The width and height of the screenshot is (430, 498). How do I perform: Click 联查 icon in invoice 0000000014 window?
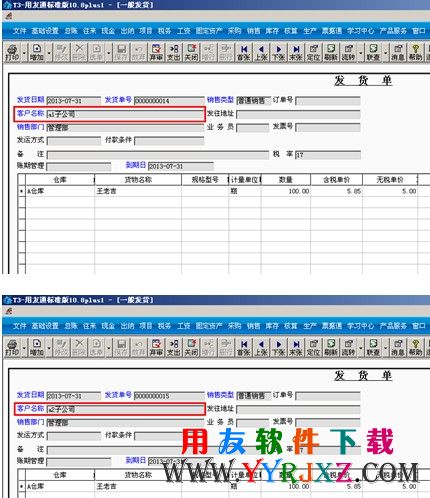click(373, 52)
